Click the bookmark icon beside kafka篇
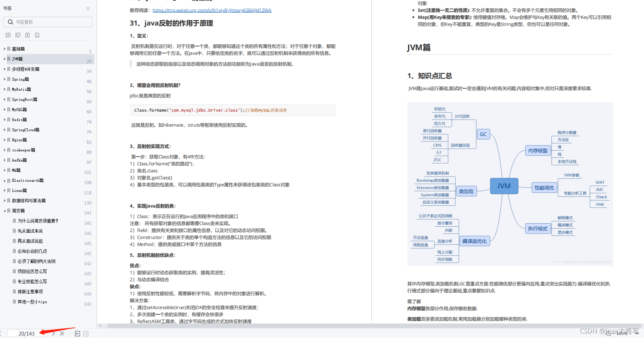 pyautogui.click(x=9, y=160)
